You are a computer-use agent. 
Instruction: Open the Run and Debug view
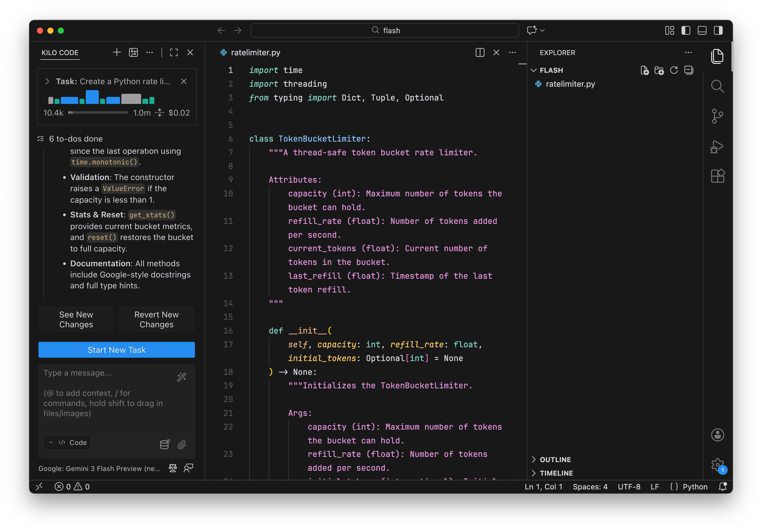[x=717, y=147]
